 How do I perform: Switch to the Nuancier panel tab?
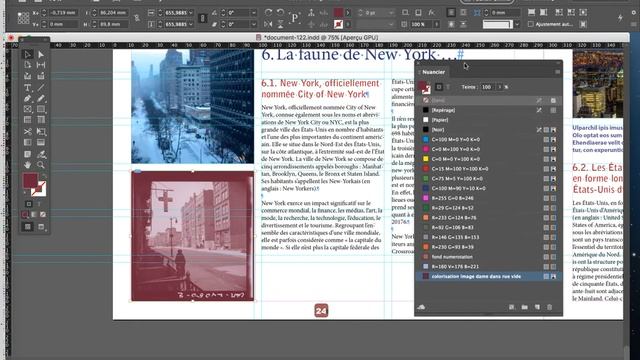tap(433, 72)
